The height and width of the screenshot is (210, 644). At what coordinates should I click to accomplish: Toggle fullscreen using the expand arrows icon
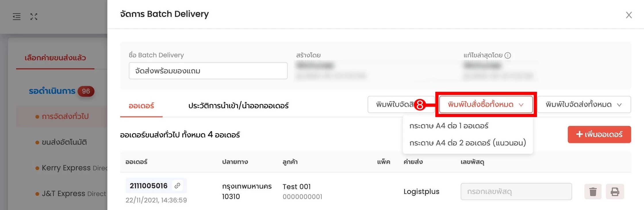coord(34,17)
